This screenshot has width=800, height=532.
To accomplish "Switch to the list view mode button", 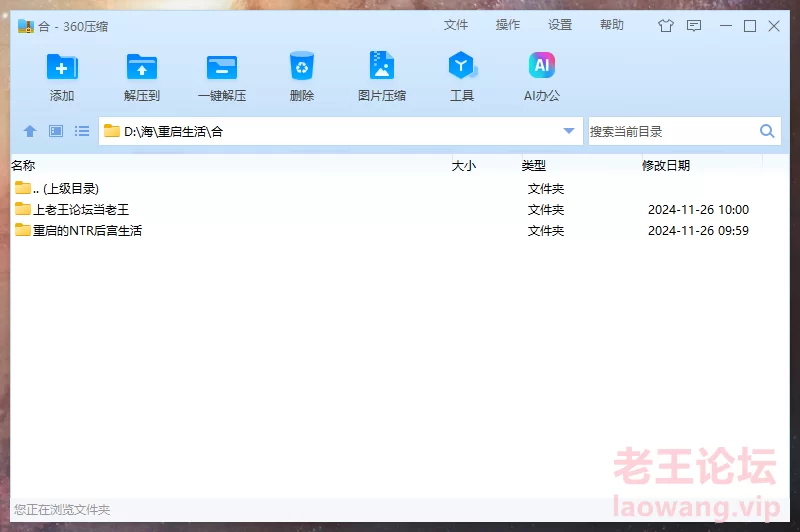I will click(x=82, y=131).
